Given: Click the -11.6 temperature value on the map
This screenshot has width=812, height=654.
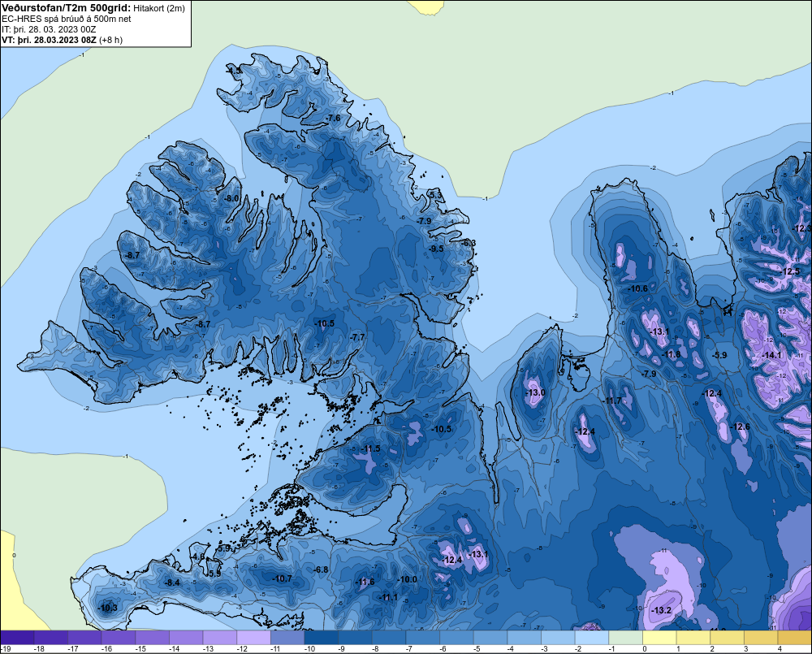Looking at the screenshot, I should pyautogui.click(x=365, y=583).
